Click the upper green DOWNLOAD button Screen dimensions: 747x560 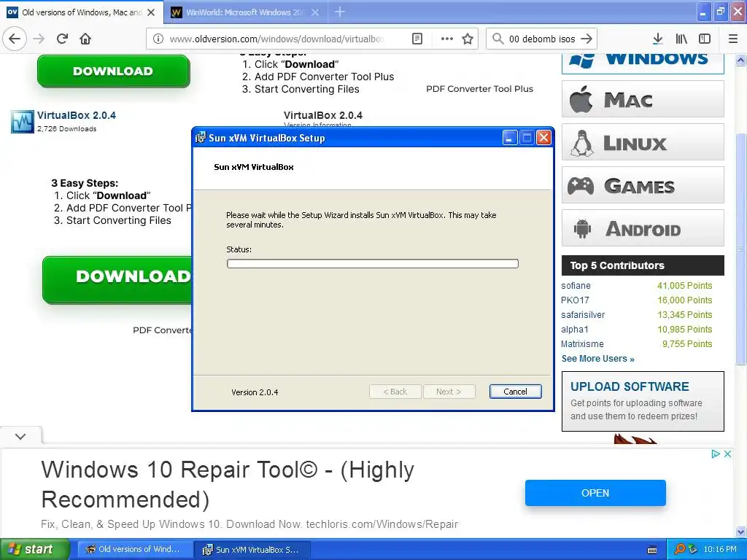pos(113,71)
